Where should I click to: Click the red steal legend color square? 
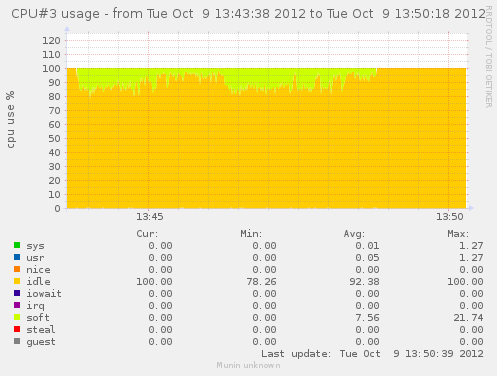[x=17, y=329]
